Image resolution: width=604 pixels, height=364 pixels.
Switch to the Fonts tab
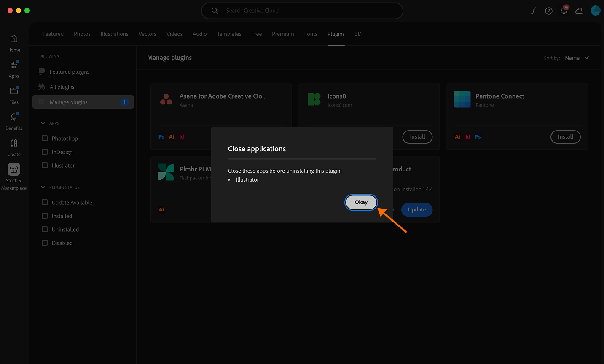click(x=311, y=34)
